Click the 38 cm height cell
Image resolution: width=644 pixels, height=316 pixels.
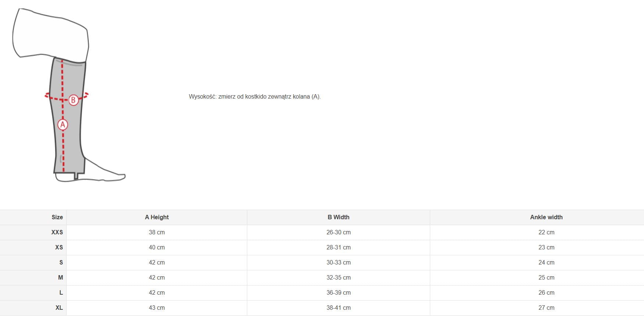(x=157, y=232)
